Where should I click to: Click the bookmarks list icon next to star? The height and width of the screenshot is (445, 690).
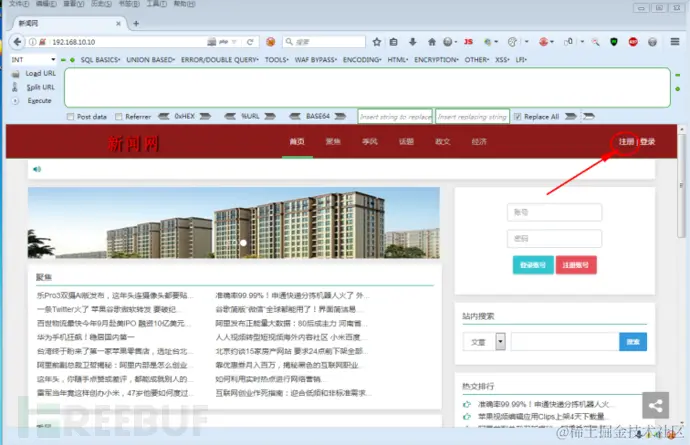pos(393,42)
